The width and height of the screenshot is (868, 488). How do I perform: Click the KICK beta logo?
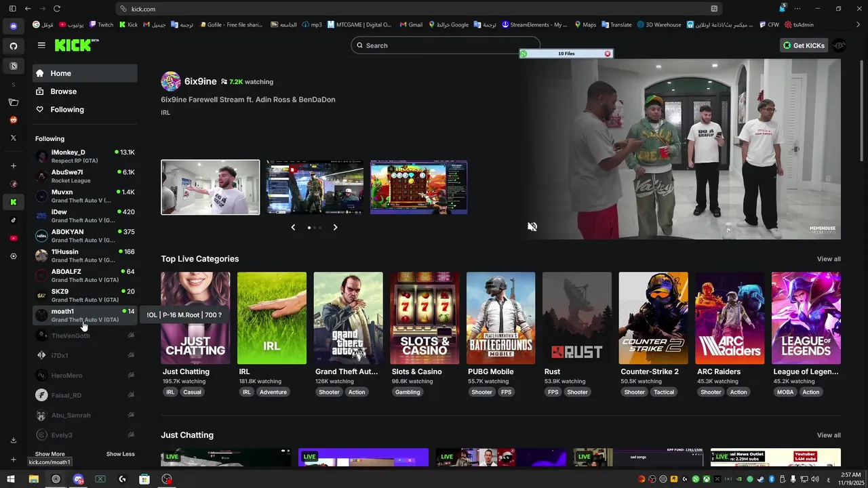(x=76, y=45)
